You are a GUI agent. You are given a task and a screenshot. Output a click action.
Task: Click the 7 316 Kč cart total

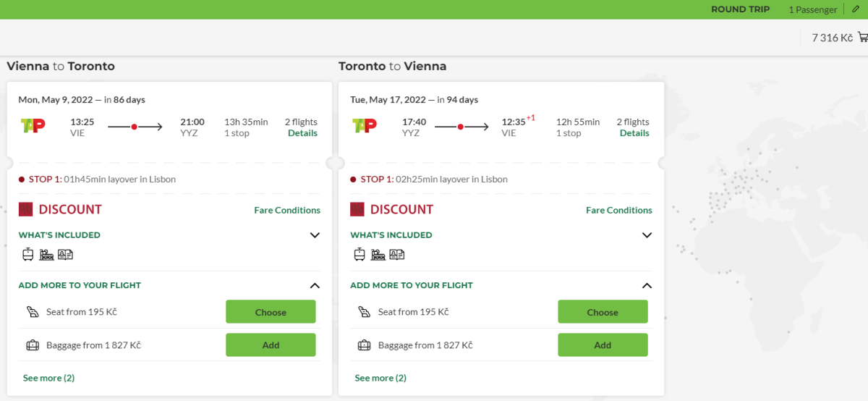[x=832, y=38]
